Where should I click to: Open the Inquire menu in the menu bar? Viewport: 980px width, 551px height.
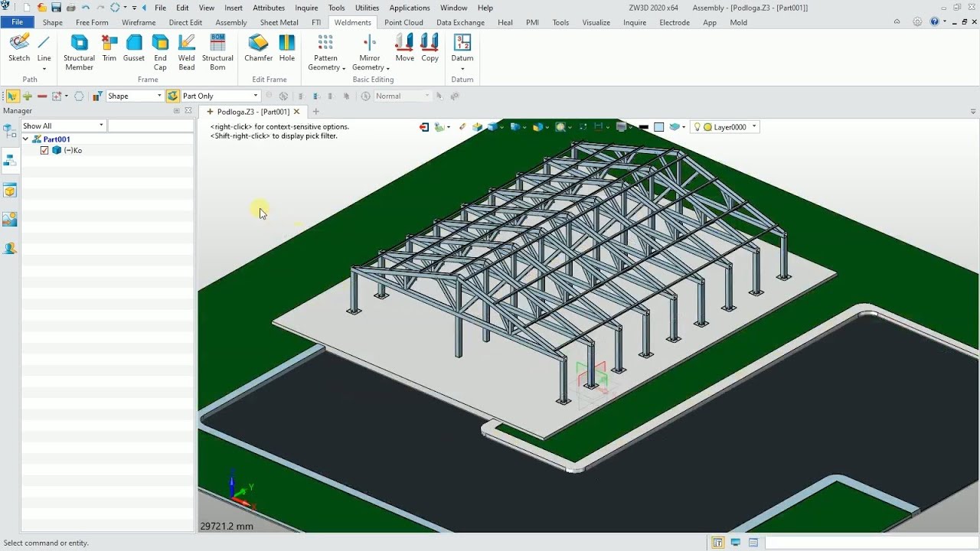[306, 8]
